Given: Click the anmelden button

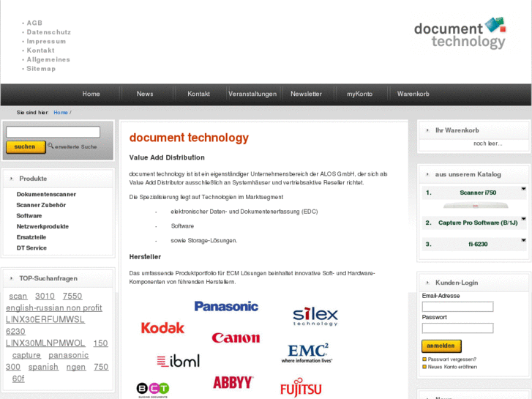Looking at the screenshot, I should tap(441, 346).
